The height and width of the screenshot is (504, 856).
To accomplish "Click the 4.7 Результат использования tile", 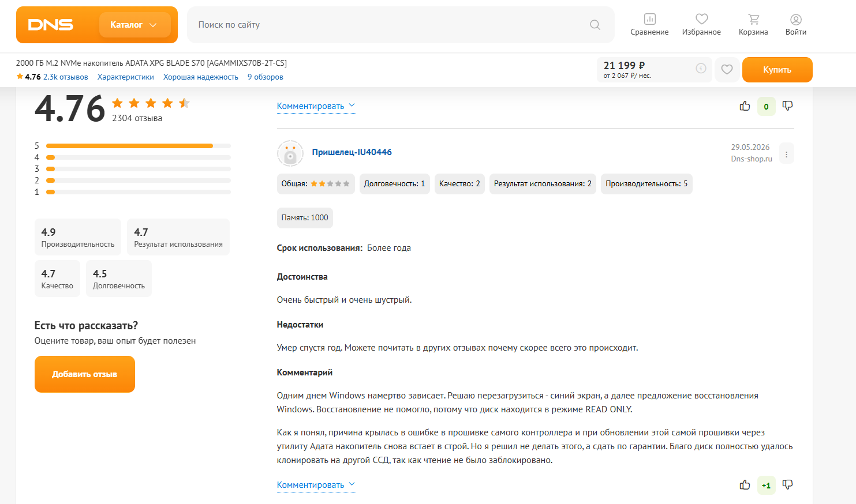I will point(178,237).
